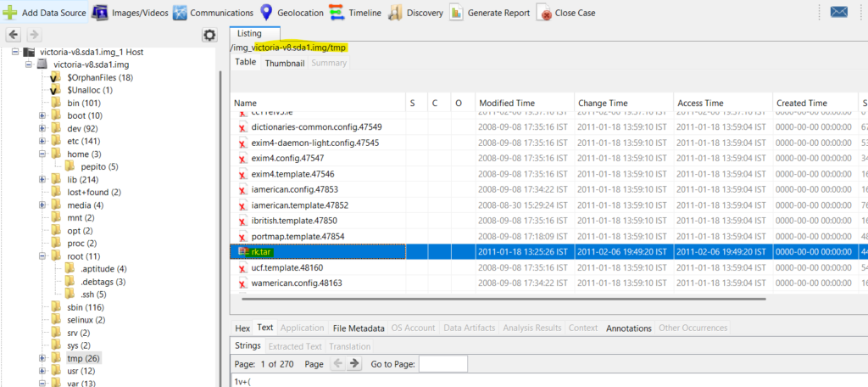Select file iamerican.config.47853
Screen dimensions: 868x387
coord(294,189)
